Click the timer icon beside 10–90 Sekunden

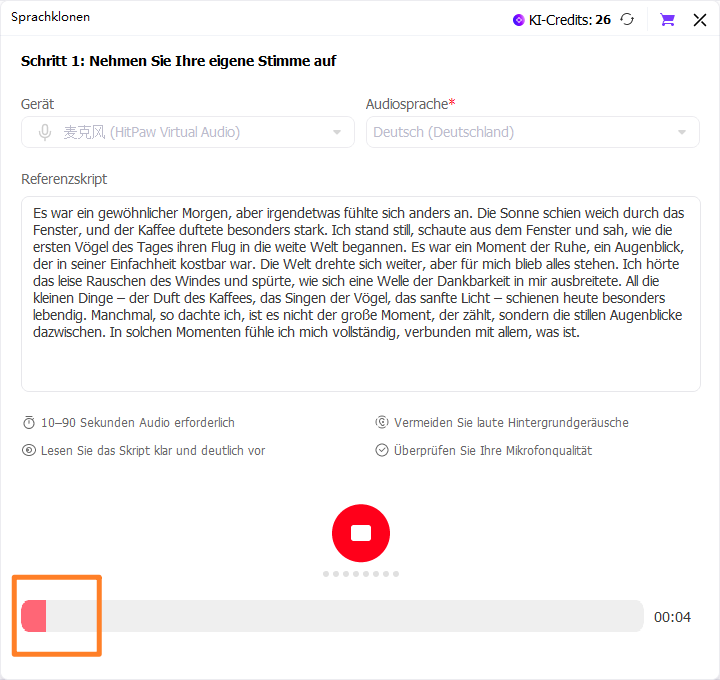pyautogui.click(x=29, y=422)
